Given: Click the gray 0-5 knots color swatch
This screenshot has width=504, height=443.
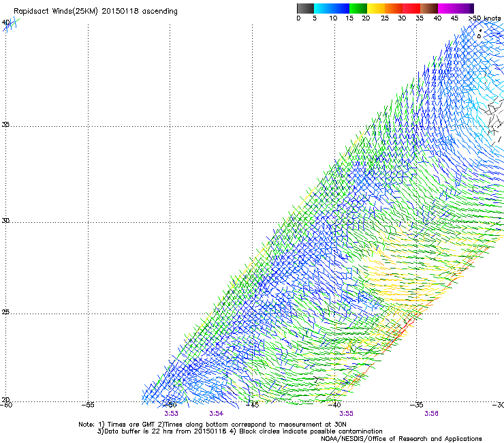Looking at the screenshot, I should click(x=305, y=8).
